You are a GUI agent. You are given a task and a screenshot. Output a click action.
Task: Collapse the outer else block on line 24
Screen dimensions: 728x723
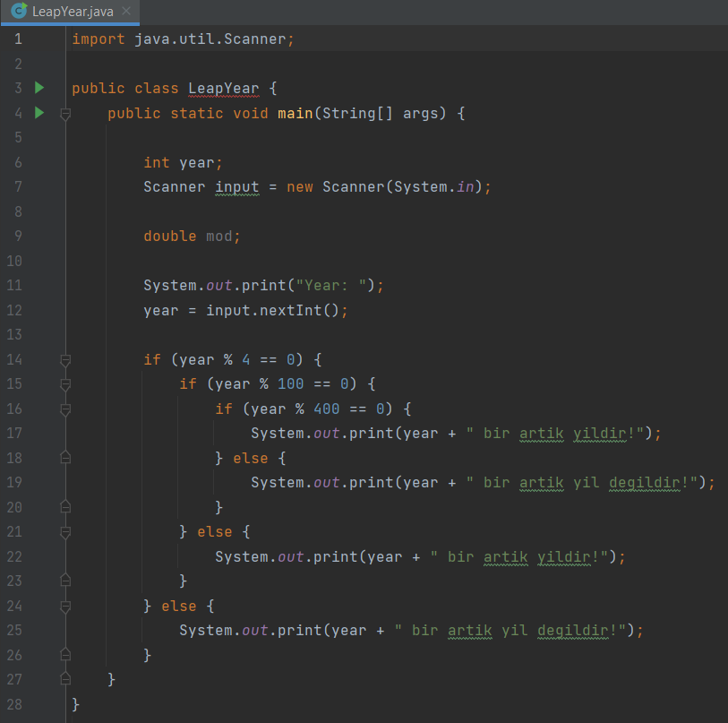tap(64, 606)
